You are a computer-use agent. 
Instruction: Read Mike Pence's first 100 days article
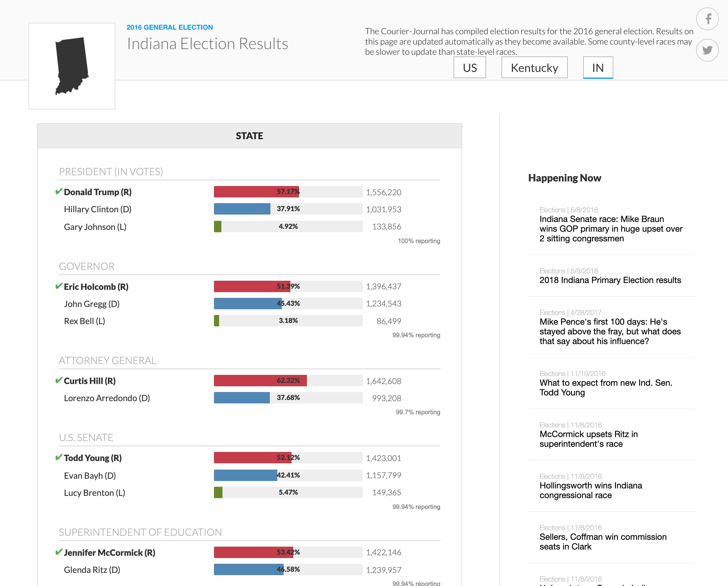(610, 331)
